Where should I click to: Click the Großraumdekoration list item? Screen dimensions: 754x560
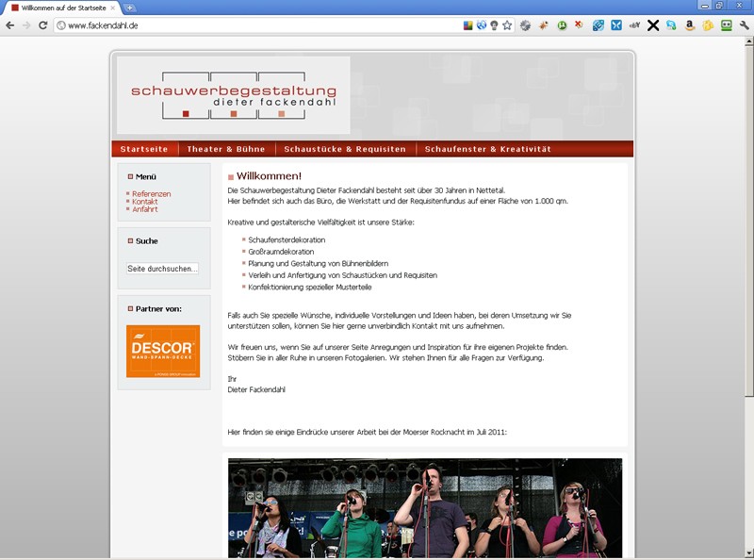point(281,252)
